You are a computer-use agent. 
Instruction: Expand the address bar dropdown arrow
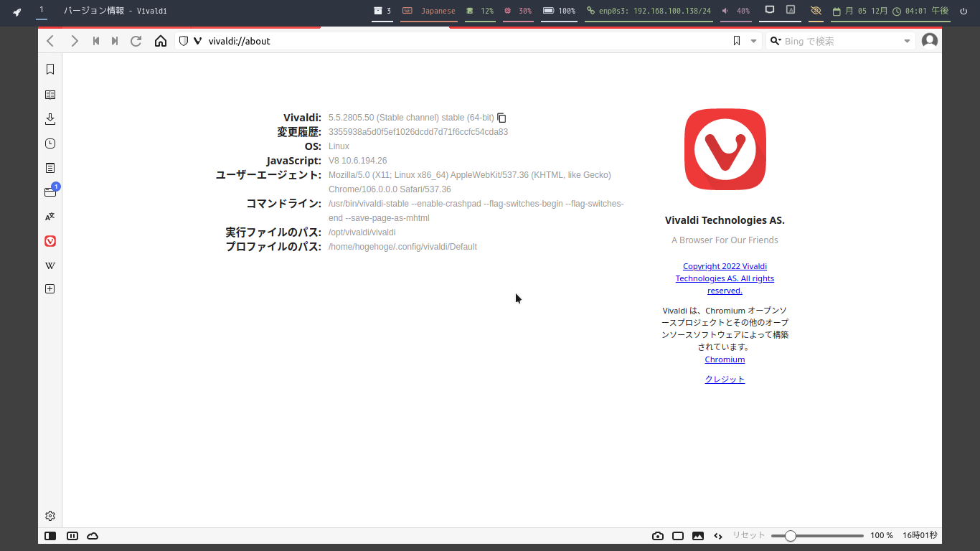[753, 41]
